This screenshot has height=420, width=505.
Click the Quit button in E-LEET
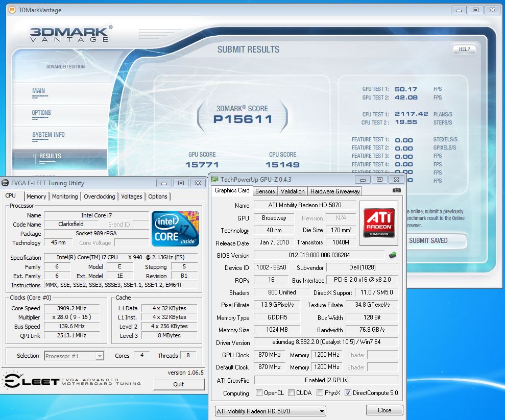pos(178,384)
